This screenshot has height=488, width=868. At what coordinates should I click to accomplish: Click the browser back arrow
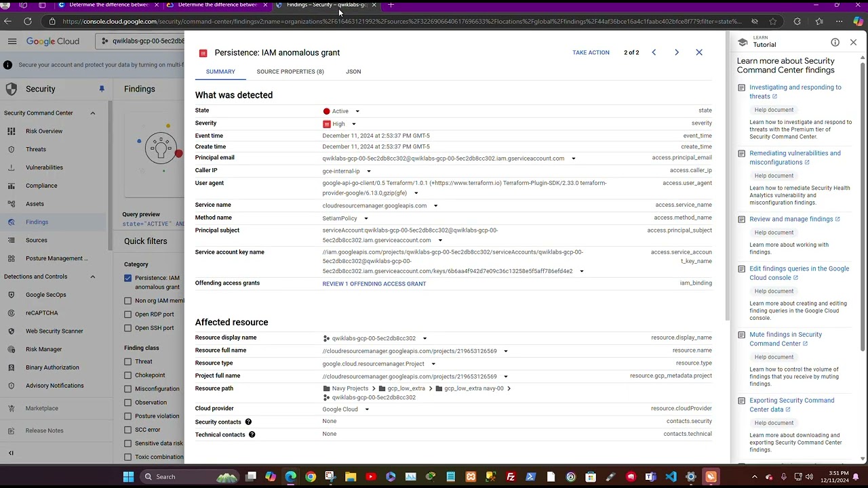click(x=7, y=21)
